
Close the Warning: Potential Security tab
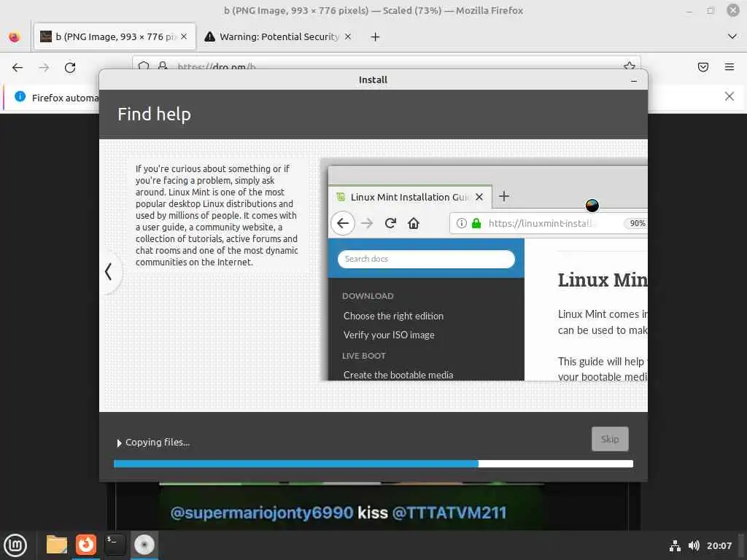coord(348,36)
